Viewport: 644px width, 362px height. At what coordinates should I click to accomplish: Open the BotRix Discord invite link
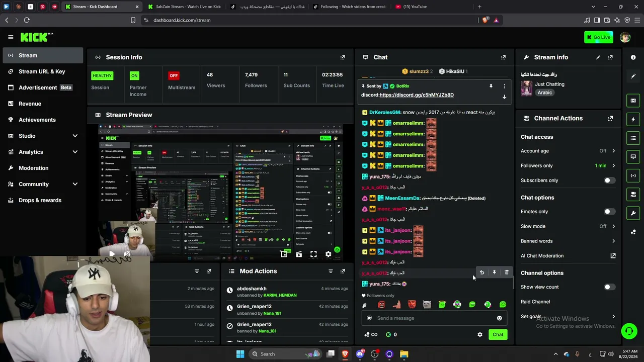coord(417,95)
